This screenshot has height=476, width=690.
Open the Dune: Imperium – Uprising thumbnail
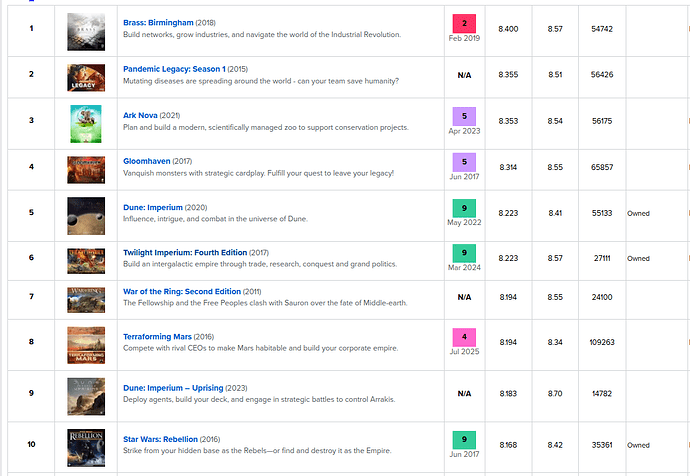pos(86,395)
